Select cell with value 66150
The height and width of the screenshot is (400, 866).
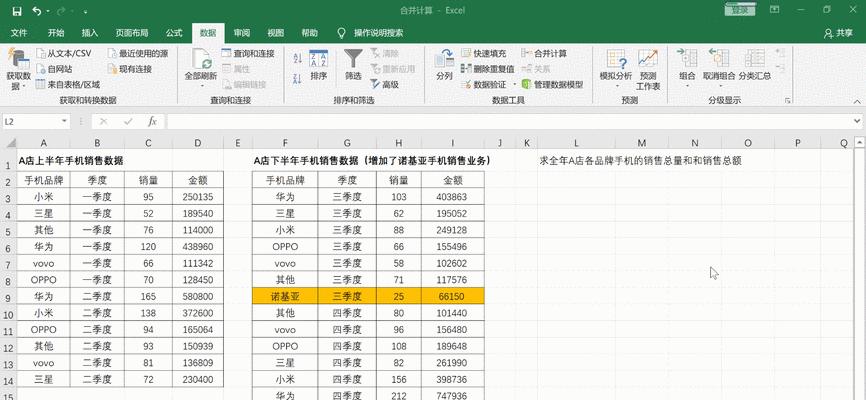click(x=452, y=297)
